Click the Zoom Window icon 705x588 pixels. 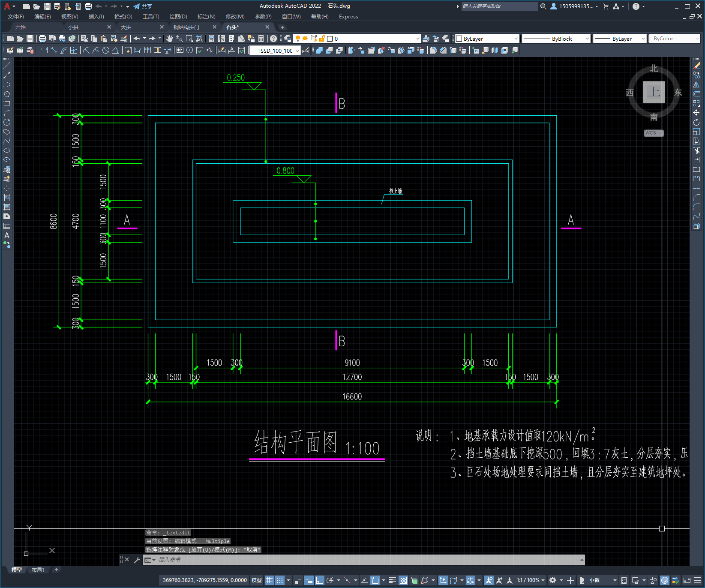pyautogui.click(x=189, y=39)
